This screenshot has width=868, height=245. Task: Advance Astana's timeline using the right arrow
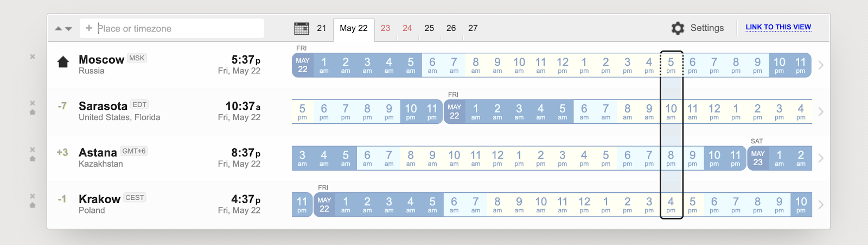[x=821, y=158]
